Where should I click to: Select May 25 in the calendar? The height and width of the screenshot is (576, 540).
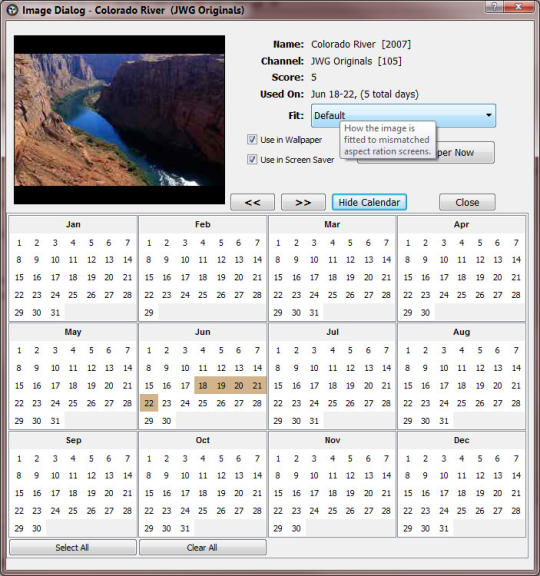coord(73,403)
